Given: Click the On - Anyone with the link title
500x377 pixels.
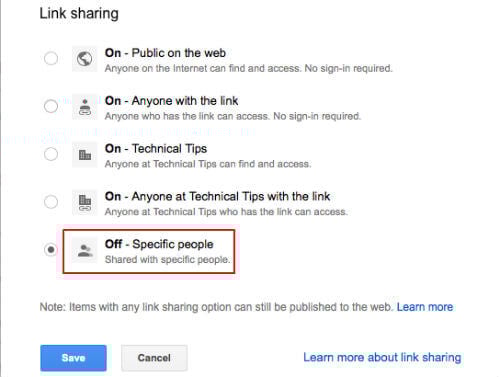Looking at the screenshot, I should click(171, 101).
